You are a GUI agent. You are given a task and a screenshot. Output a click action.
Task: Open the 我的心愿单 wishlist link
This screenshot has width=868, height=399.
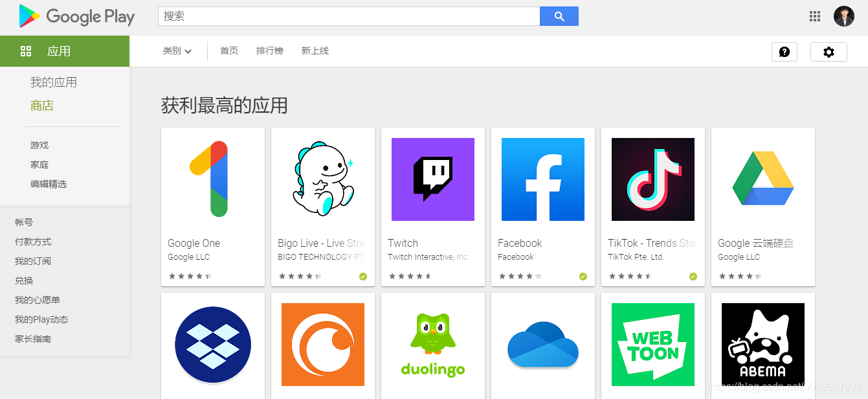click(38, 300)
